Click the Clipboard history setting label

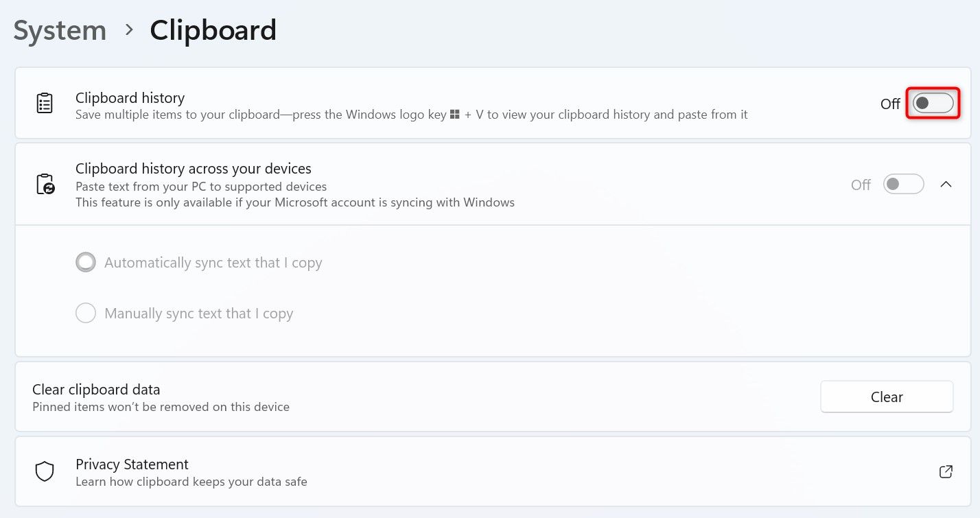click(x=130, y=97)
